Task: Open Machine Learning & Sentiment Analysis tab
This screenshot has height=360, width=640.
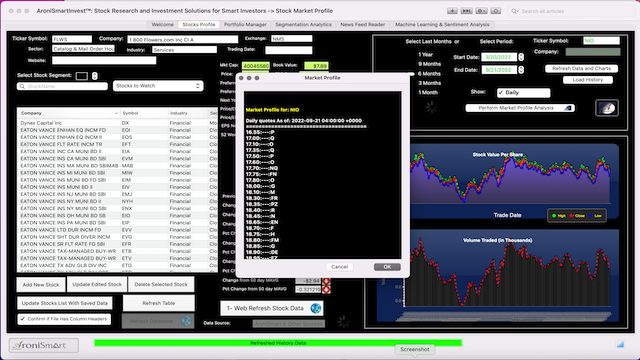Action: [442, 24]
